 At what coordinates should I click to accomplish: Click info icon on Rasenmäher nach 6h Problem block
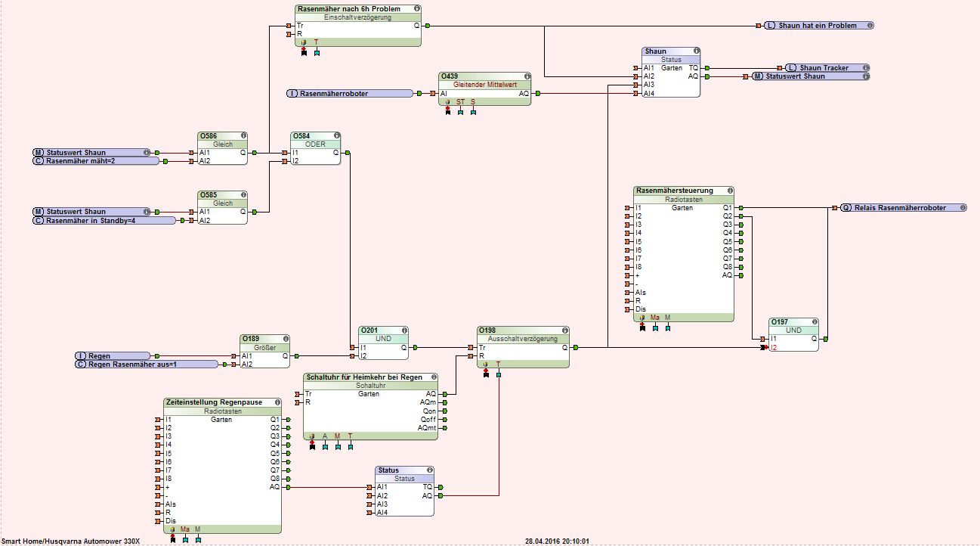pos(417,8)
